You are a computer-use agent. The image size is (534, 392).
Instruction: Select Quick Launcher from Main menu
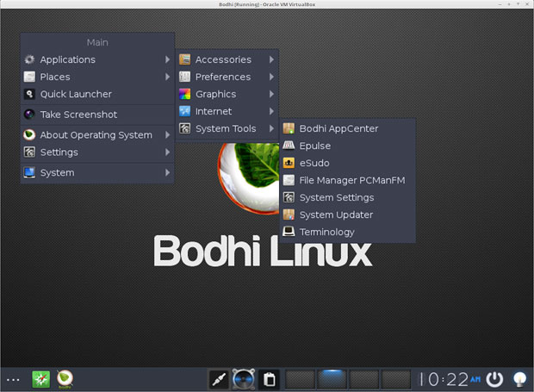pyautogui.click(x=97, y=94)
